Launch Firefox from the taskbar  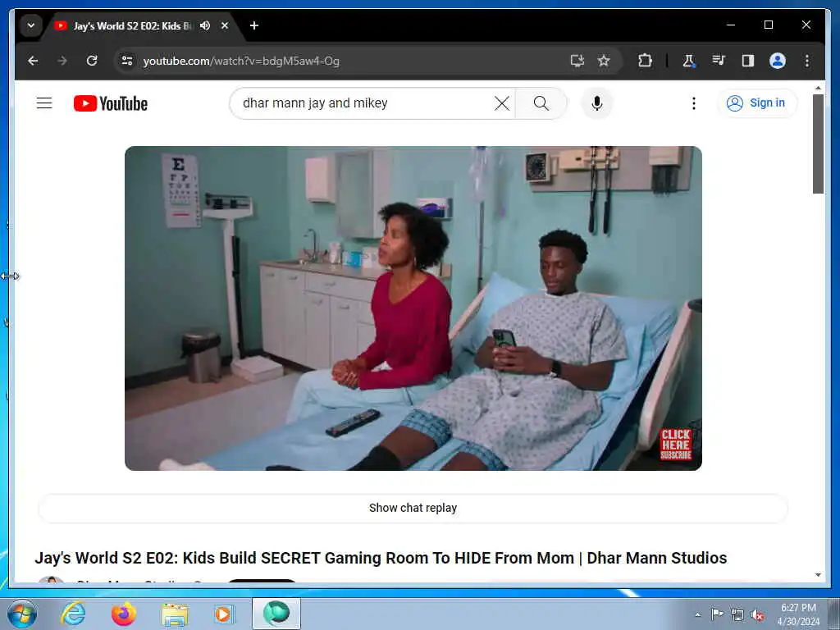tap(124, 614)
